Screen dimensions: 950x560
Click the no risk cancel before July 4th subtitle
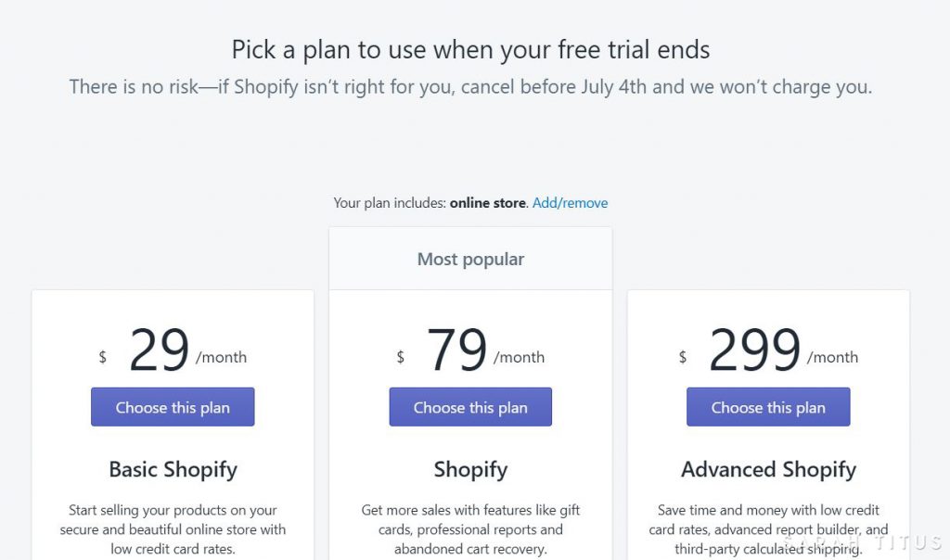pyautogui.click(x=470, y=87)
